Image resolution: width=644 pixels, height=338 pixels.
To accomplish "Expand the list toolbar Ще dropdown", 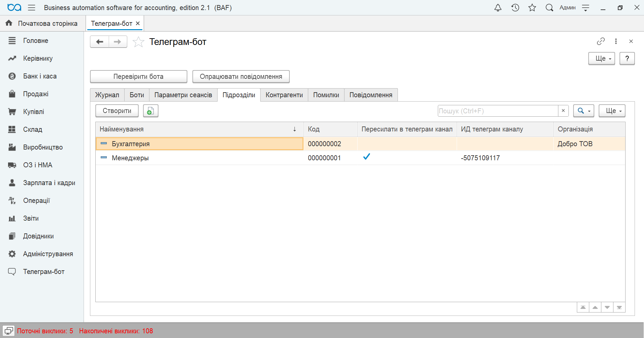I will (x=612, y=111).
